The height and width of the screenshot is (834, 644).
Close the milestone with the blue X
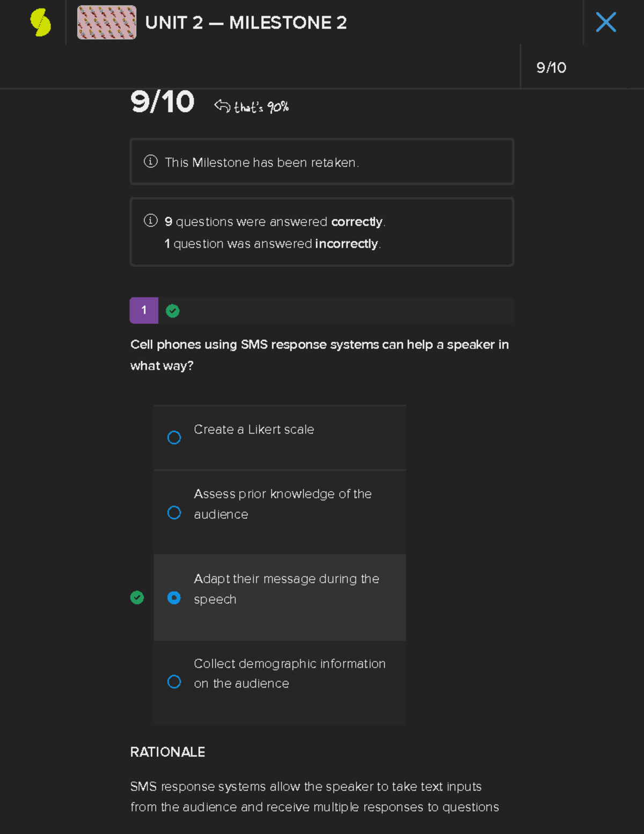tap(606, 23)
